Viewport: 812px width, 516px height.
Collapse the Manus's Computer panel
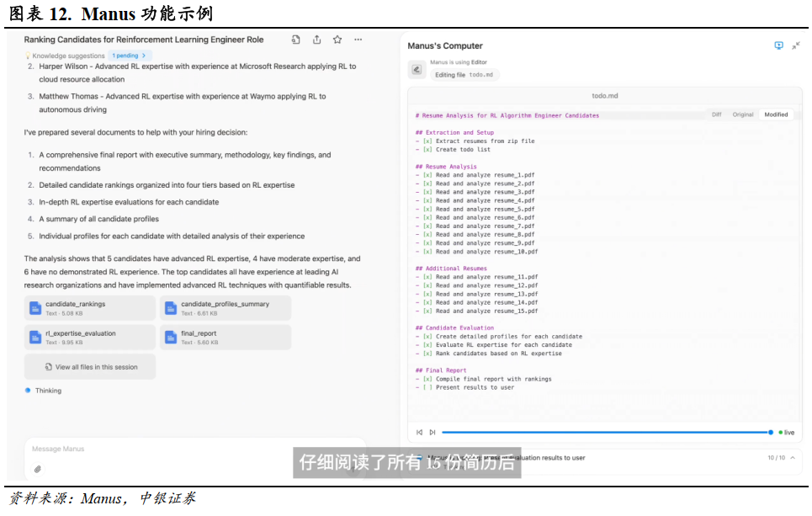tap(796, 45)
